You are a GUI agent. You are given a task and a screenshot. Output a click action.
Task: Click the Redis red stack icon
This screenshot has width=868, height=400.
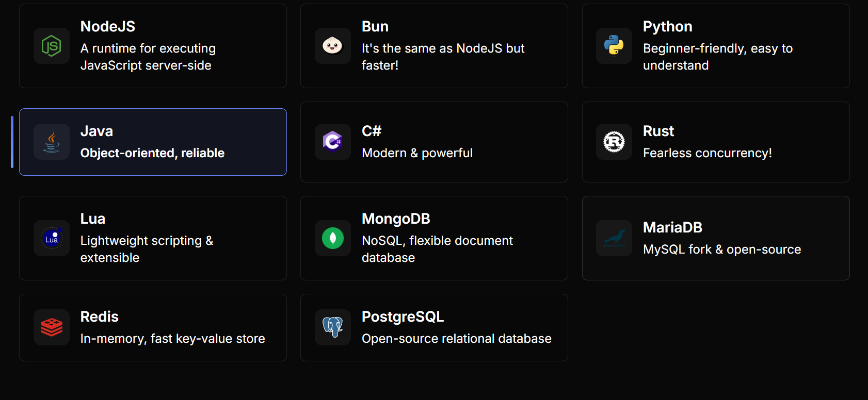pyautogui.click(x=52, y=327)
